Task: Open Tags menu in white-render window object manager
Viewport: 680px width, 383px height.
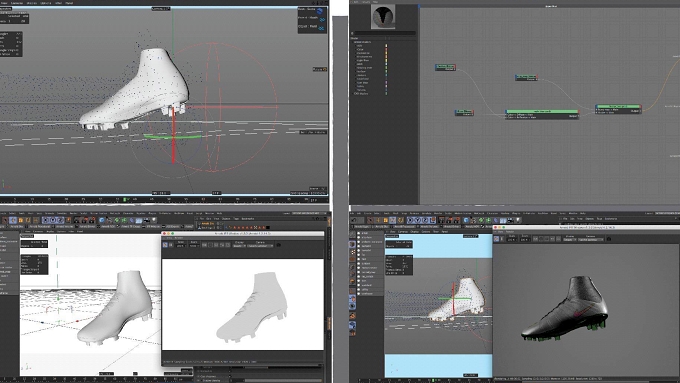Action: tap(237, 219)
